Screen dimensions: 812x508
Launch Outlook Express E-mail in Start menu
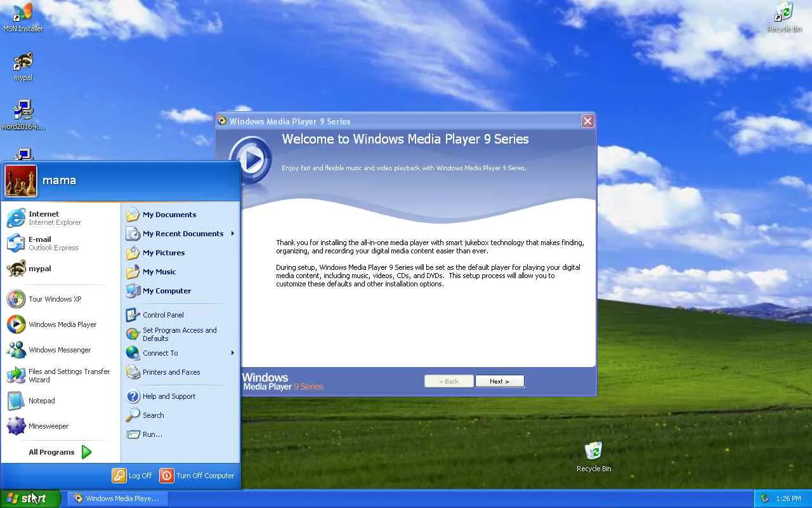coord(61,243)
